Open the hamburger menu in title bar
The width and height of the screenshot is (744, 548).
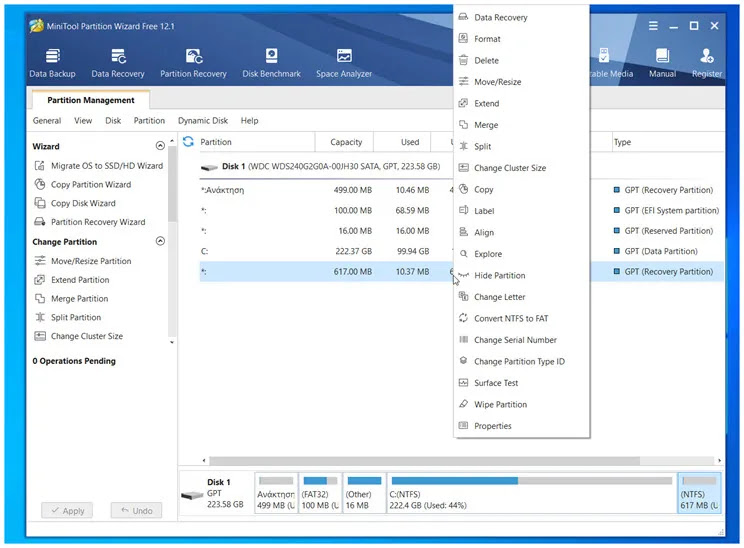coord(653,26)
